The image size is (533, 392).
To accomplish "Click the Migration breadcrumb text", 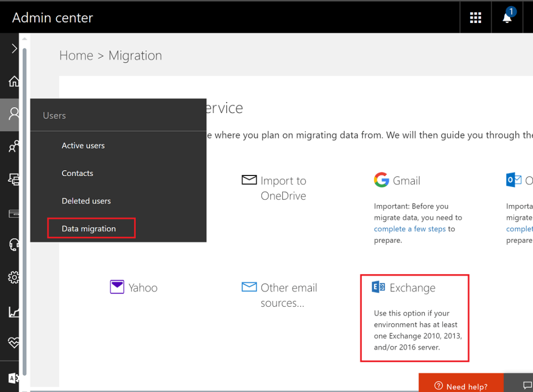I will (135, 55).
